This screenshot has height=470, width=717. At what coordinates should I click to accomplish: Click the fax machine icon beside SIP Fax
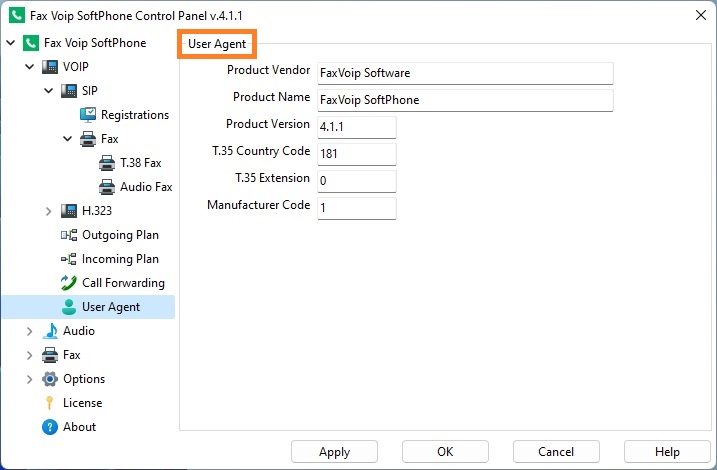click(88, 139)
